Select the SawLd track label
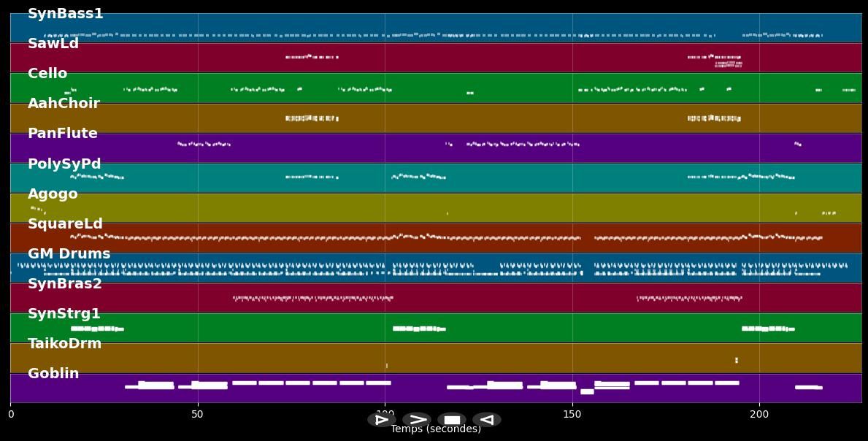 pos(53,44)
